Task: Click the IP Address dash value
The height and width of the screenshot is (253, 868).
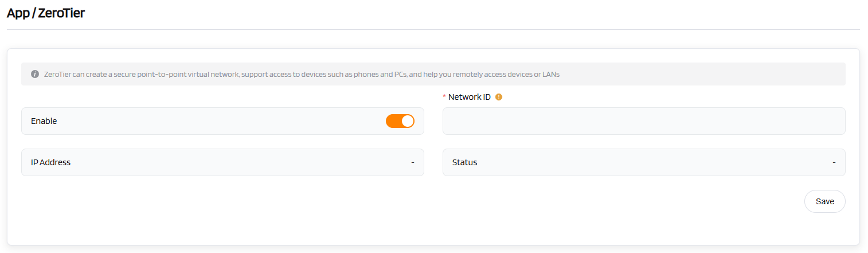Action: tap(412, 162)
